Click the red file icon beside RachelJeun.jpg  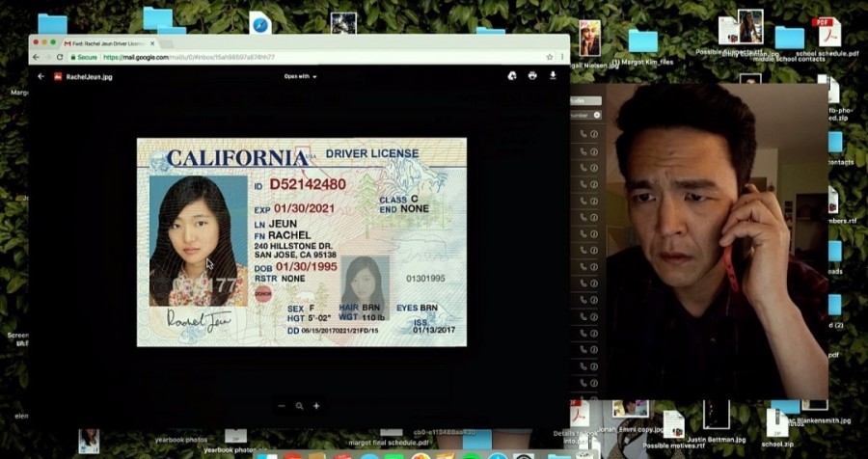pos(58,76)
